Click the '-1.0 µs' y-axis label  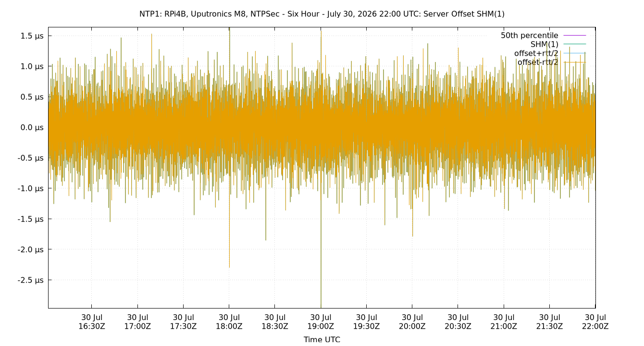point(32,188)
